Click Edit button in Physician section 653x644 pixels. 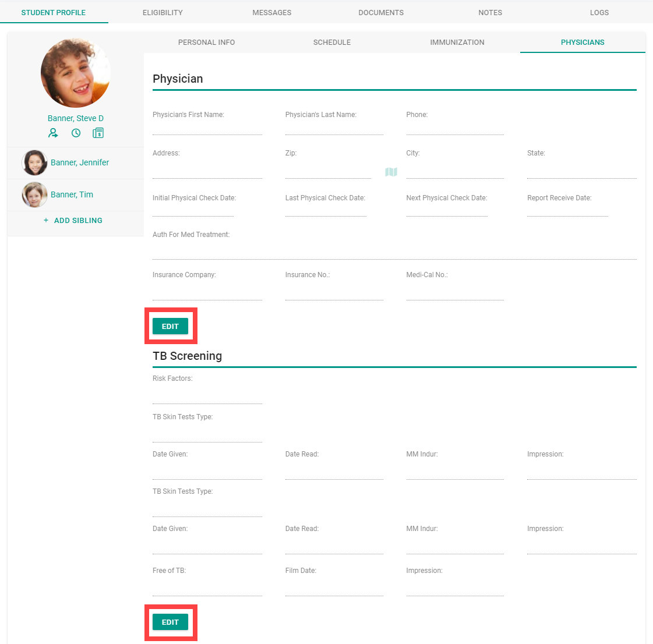(x=170, y=327)
